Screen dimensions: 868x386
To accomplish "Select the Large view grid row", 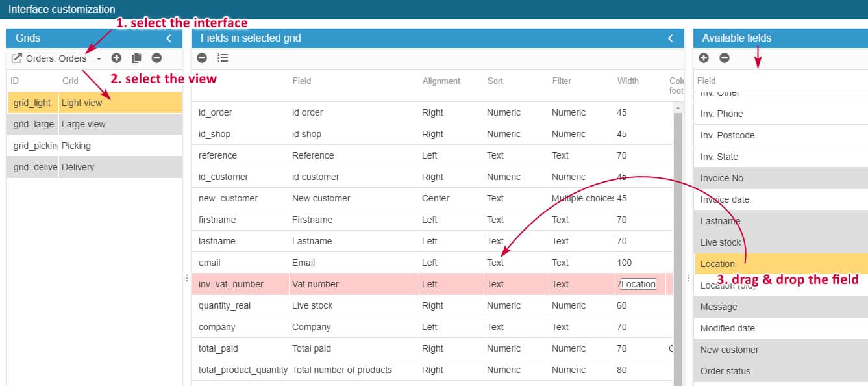I will point(95,124).
